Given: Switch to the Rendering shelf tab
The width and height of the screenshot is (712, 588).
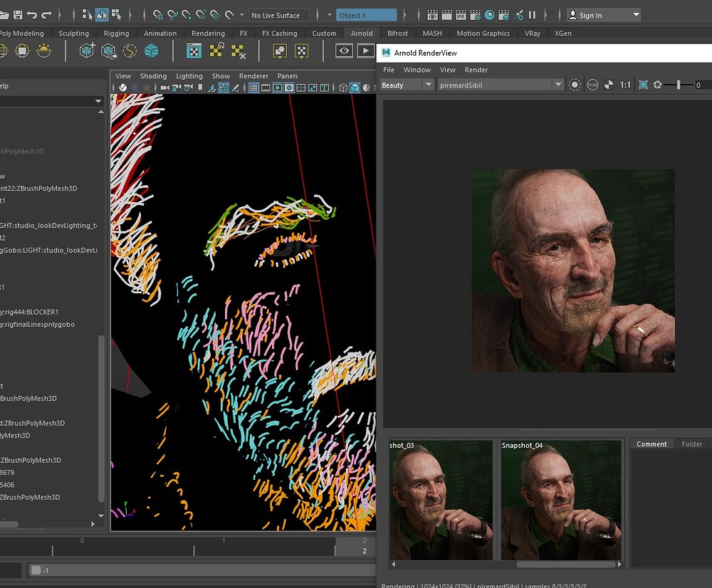Looking at the screenshot, I should pyautogui.click(x=208, y=33).
